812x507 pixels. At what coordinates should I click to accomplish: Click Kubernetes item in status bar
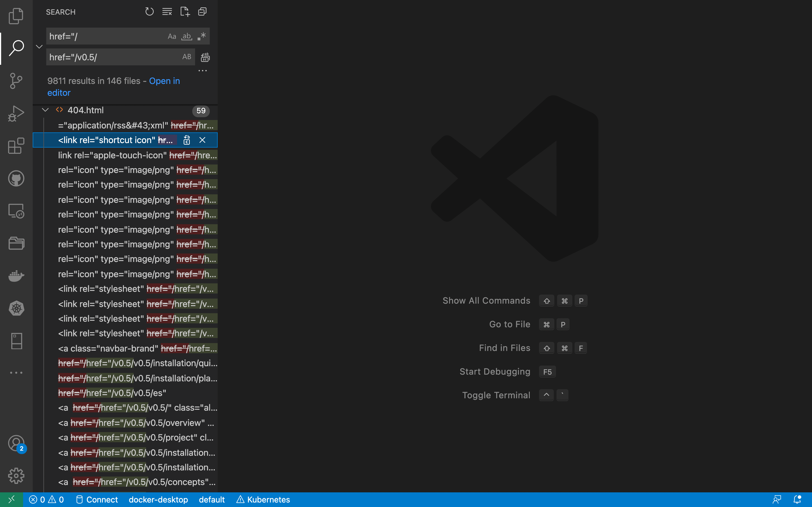pyautogui.click(x=263, y=500)
